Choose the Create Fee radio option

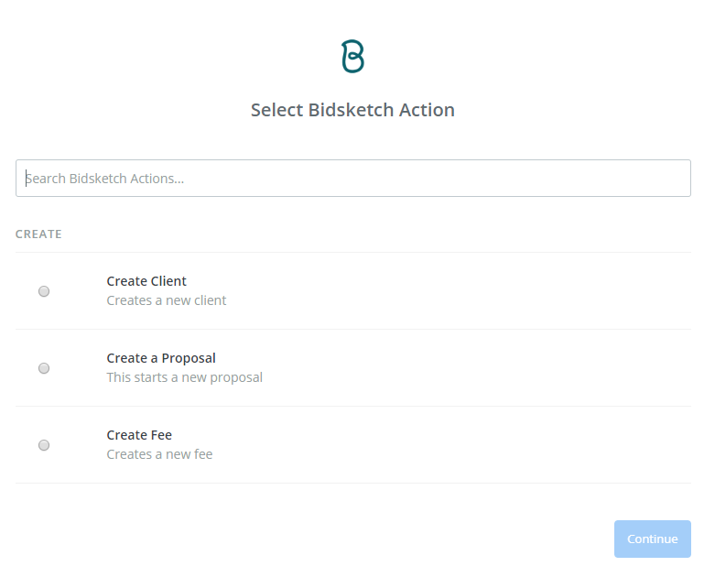(44, 445)
